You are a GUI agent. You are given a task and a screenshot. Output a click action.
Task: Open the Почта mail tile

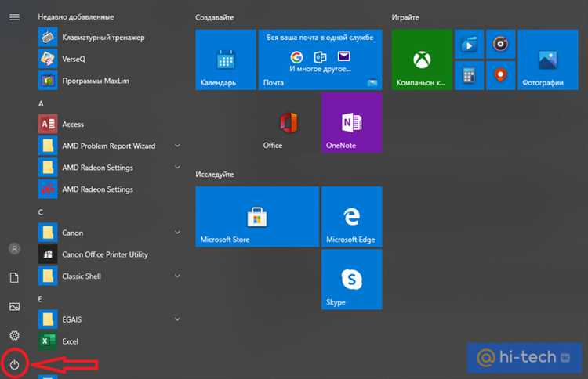click(x=320, y=60)
